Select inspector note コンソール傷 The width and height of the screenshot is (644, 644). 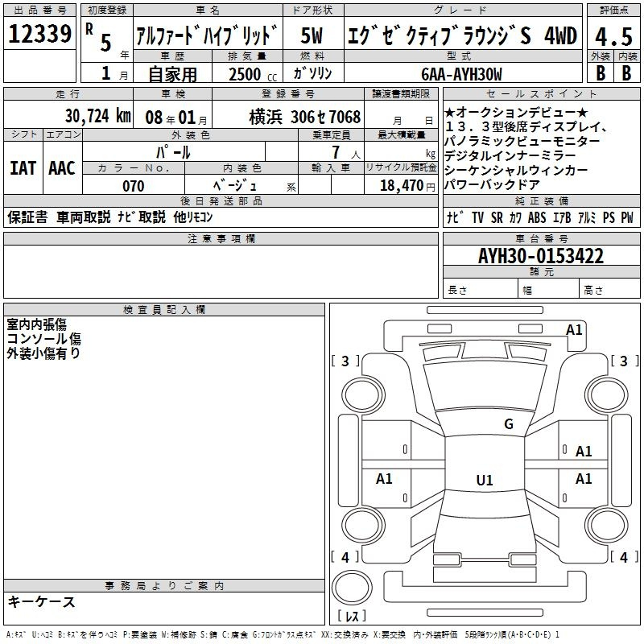point(44,338)
